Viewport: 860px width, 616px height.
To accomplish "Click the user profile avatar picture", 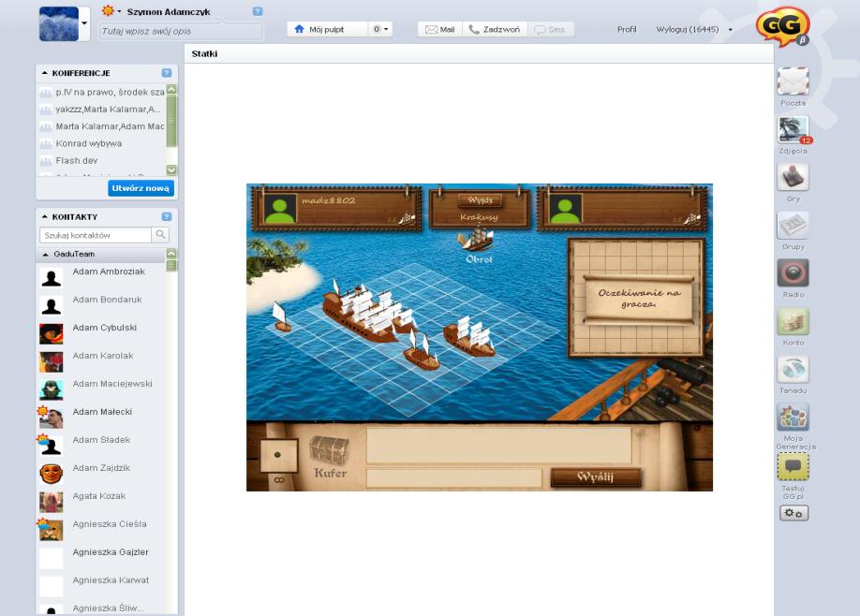I will coord(59,23).
